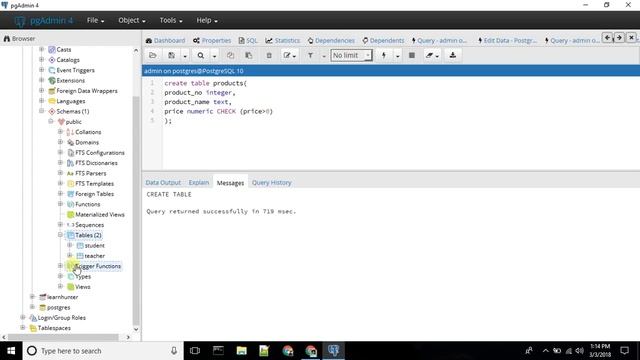Switch to the Dashboard tab
The height and width of the screenshot is (360, 640).
pos(165,40)
